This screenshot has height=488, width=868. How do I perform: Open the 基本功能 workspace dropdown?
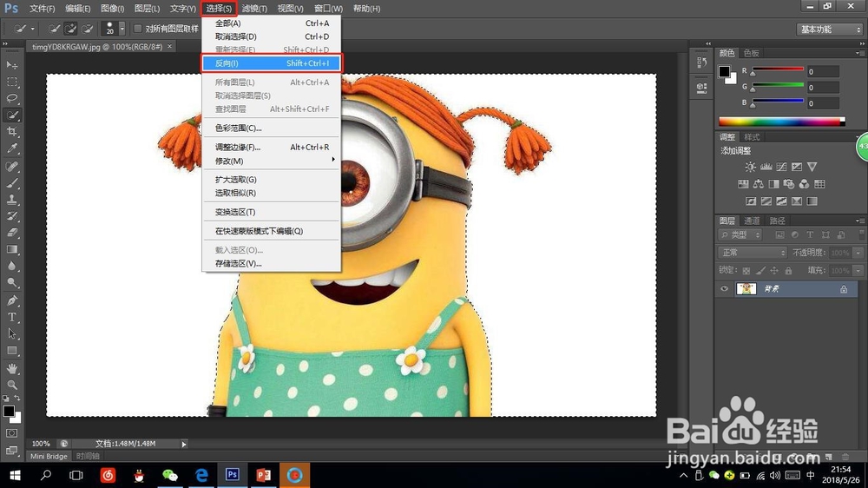click(x=830, y=30)
